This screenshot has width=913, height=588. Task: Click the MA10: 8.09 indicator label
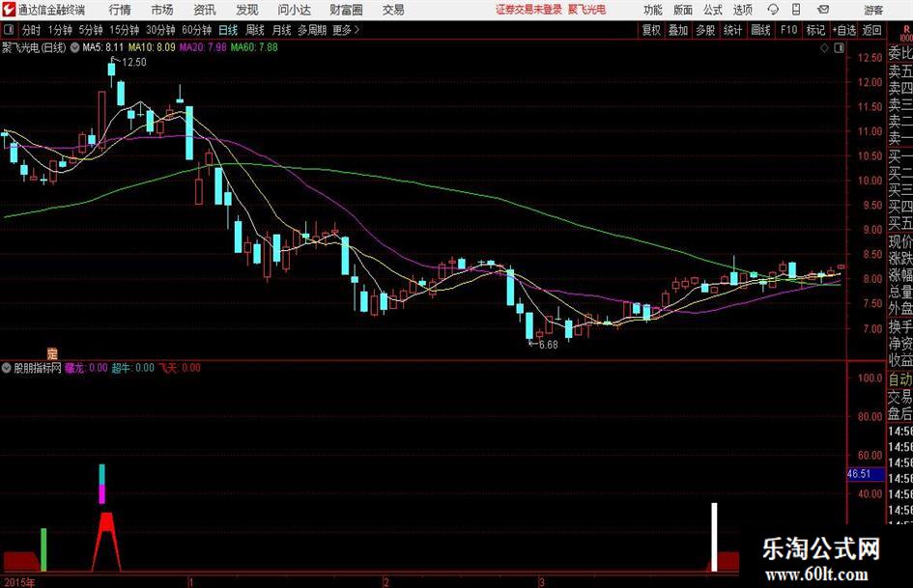coord(152,47)
